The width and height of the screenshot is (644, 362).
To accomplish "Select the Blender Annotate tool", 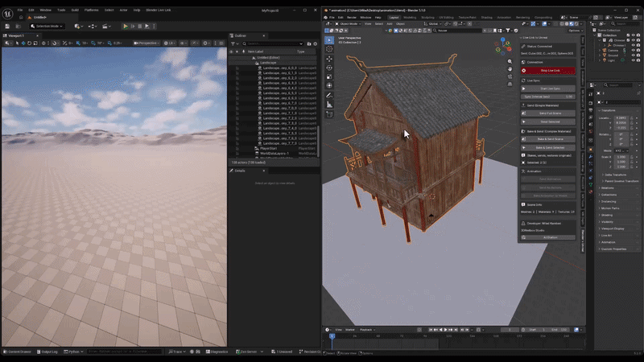I will (329, 96).
